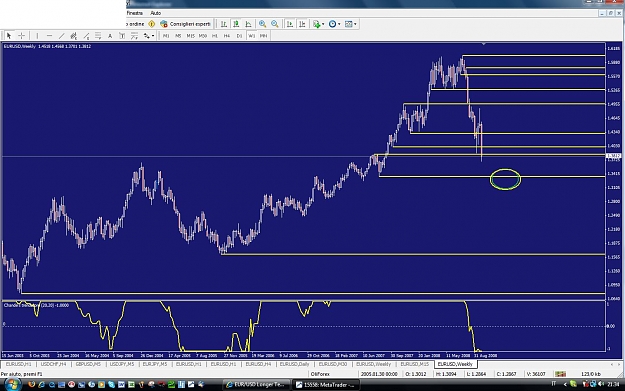Image resolution: width=625 pixels, height=391 pixels.
Task: Switch chart to bar chart style
Action: 224,24
